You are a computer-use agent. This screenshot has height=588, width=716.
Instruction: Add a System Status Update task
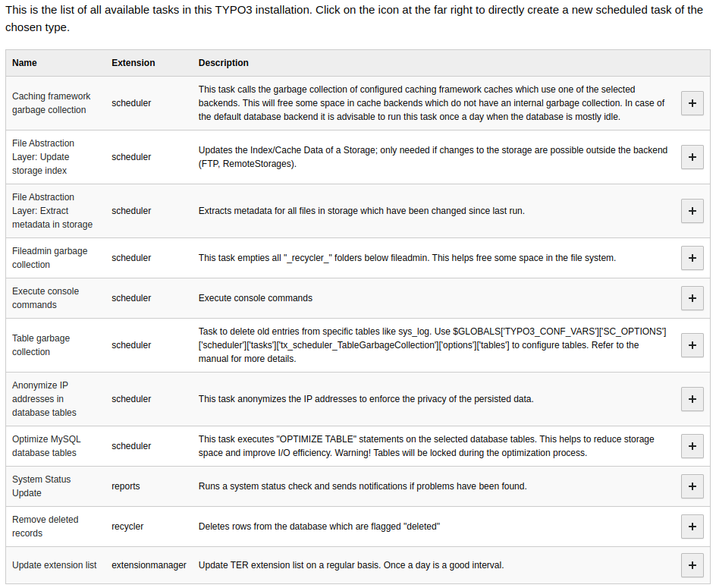[692, 486]
